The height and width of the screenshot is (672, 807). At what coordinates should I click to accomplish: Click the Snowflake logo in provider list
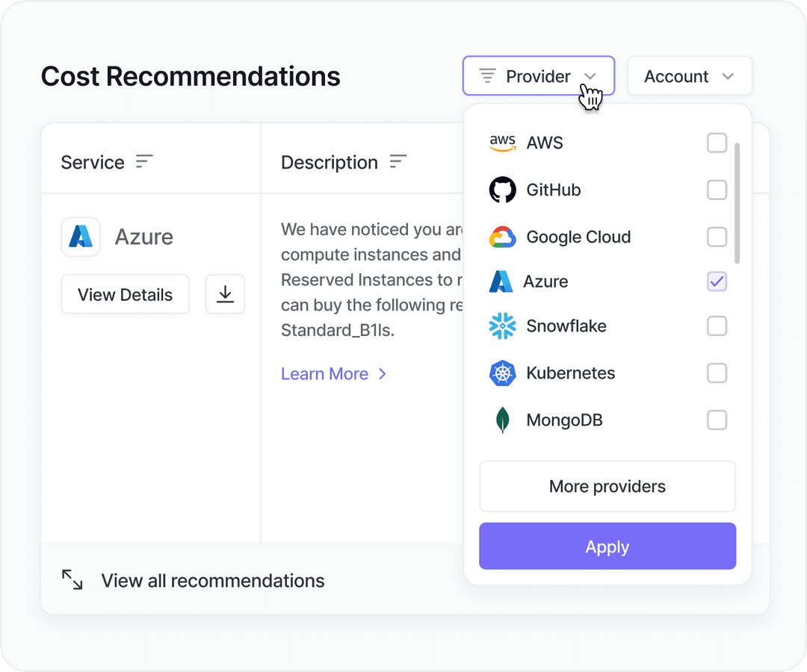pyautogui.click(x=502, y=326)
